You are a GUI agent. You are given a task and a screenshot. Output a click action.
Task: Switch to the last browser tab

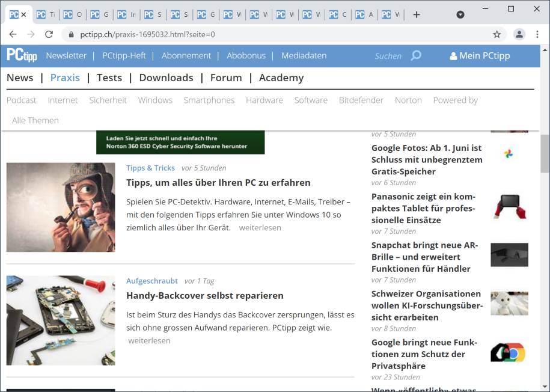coord(391,15)
